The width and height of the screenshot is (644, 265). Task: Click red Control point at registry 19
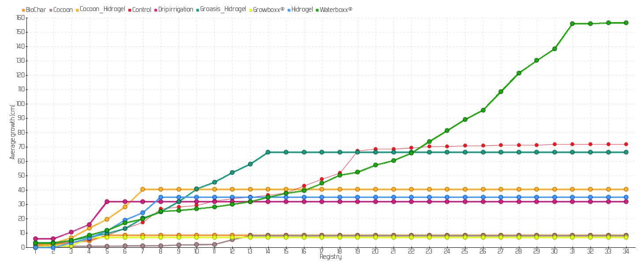[357, 151]
